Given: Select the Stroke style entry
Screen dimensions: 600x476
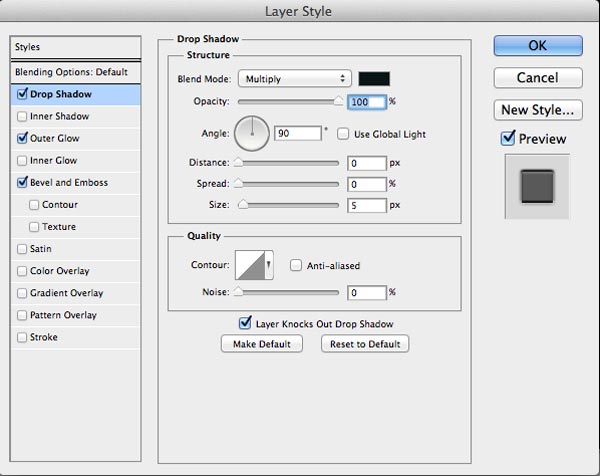Looking at the screenshot, I should [45, 337].
